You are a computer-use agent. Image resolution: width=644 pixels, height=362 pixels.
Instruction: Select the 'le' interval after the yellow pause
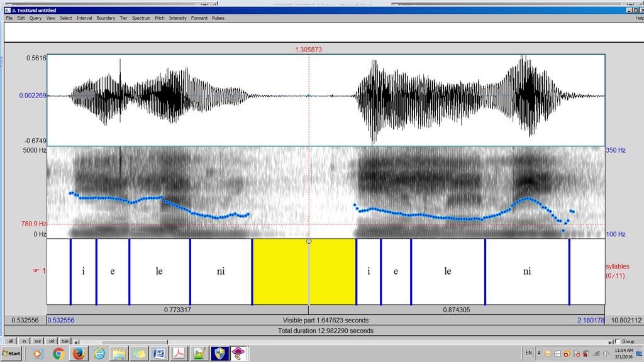(x=448, y=271)
